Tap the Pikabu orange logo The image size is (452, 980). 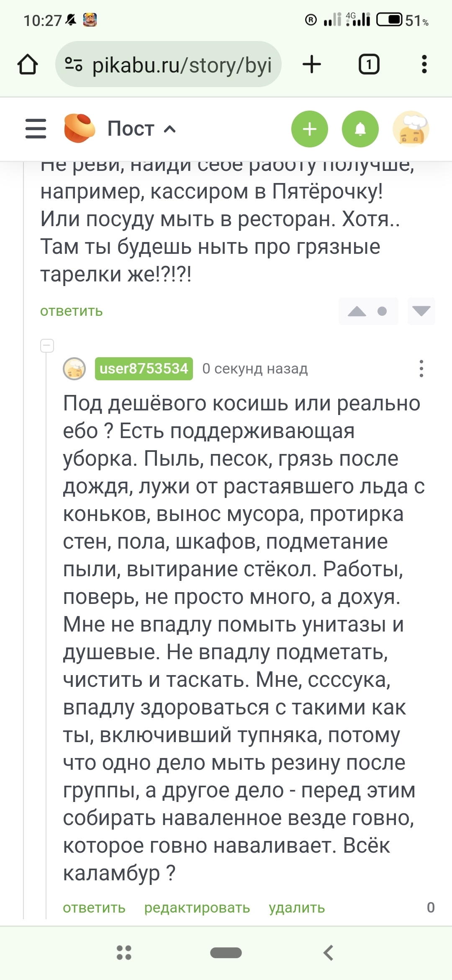coord(79,129)
